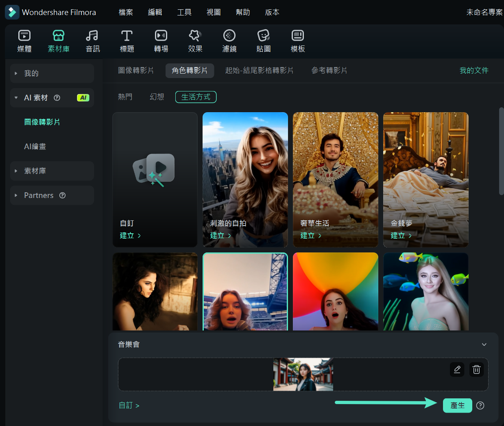Select the 熱門 category filter
This screenshot has height=426, width=504.
coord(125,97)
